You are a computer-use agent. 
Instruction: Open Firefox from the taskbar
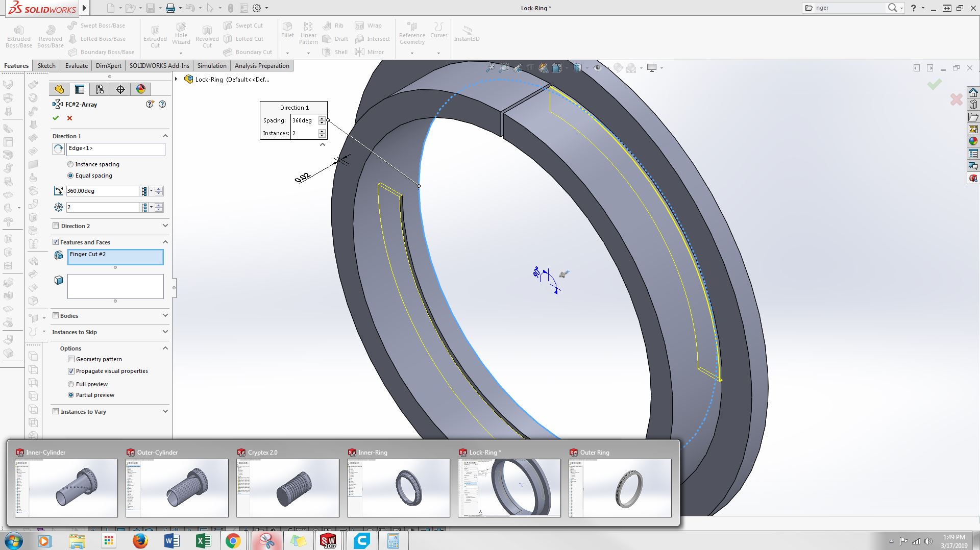[x=140, y=541]
